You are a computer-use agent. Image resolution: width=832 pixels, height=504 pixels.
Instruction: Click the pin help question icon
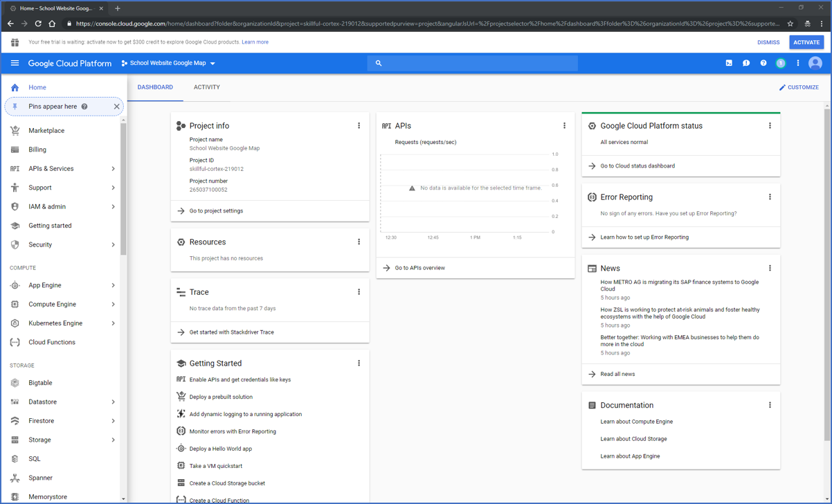pyautogui.click(x=84, y=107)
